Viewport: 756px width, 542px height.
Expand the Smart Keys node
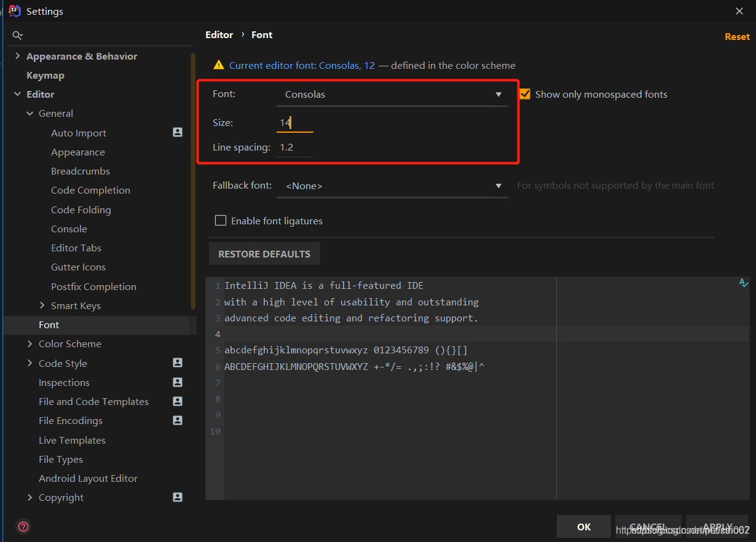point(42,305)
